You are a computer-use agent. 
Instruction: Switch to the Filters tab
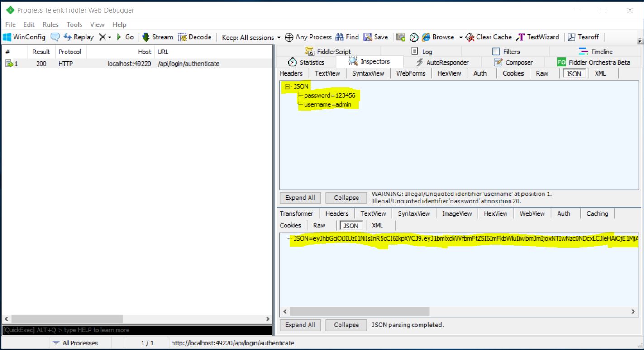[x=506, y=52]
